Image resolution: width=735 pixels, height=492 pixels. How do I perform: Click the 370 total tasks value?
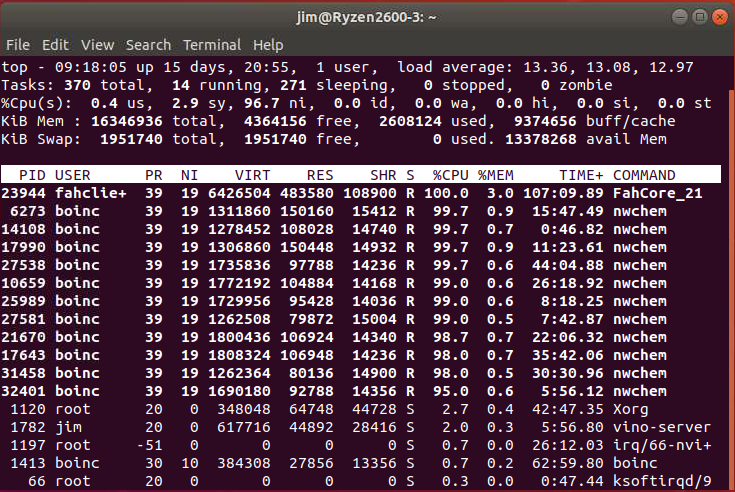(77, 85)
